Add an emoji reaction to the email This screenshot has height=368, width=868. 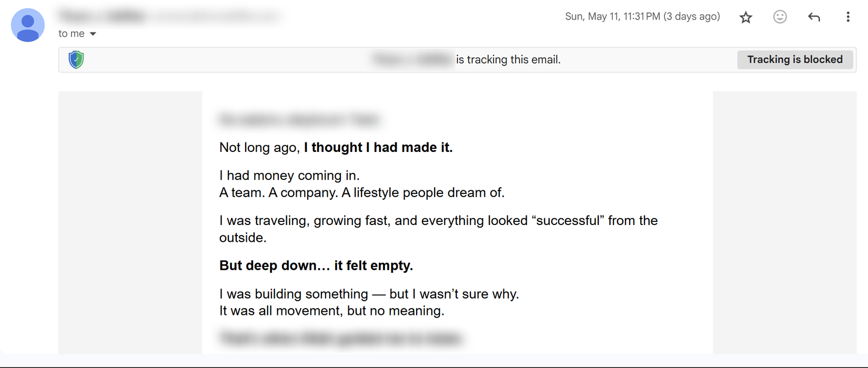pyautogui.click(x=780, y=17)
